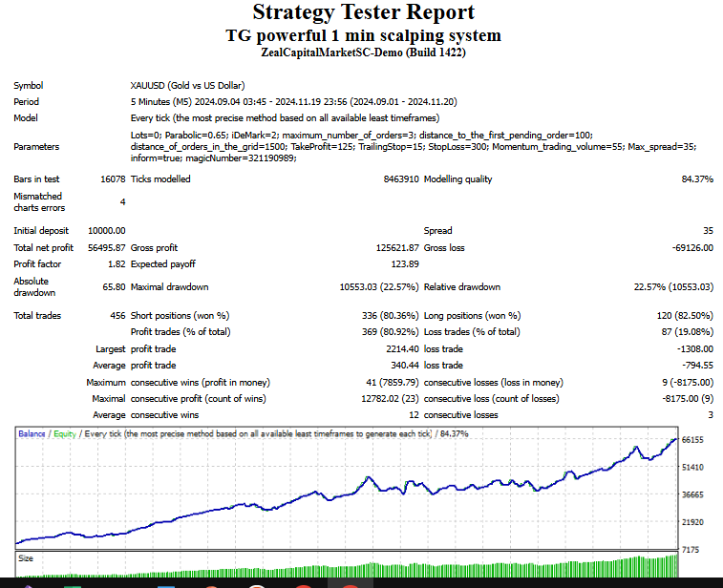The width and height of the screenshot is (723, 588).
Task: Select the 5 Minutes (M5) period date range
Action: tap(294, 102)
